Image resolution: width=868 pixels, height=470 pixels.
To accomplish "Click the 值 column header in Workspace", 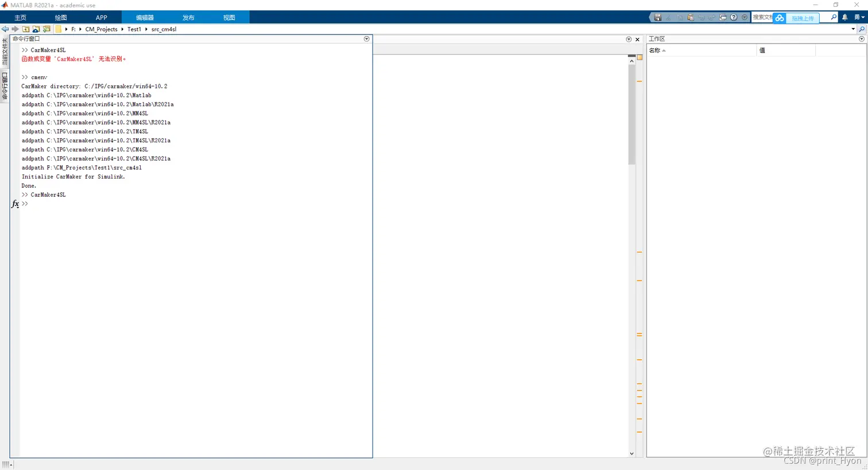I will tap(786, 51).
